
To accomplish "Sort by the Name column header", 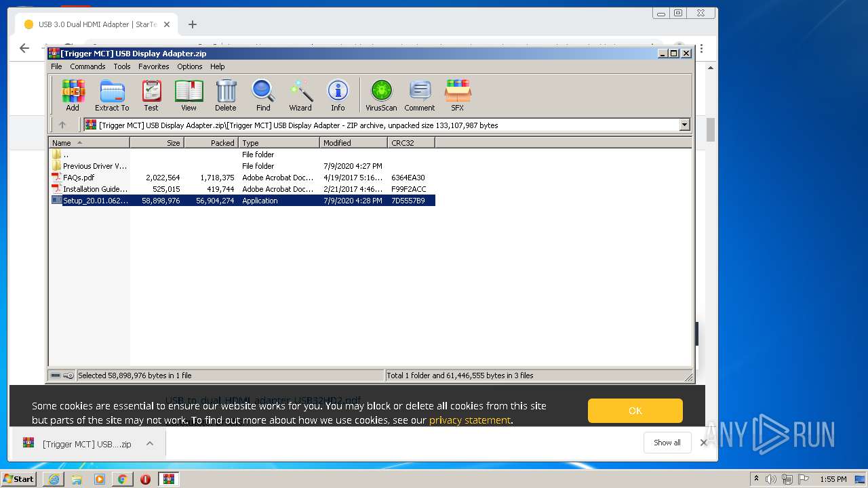I will click(89, 142).
